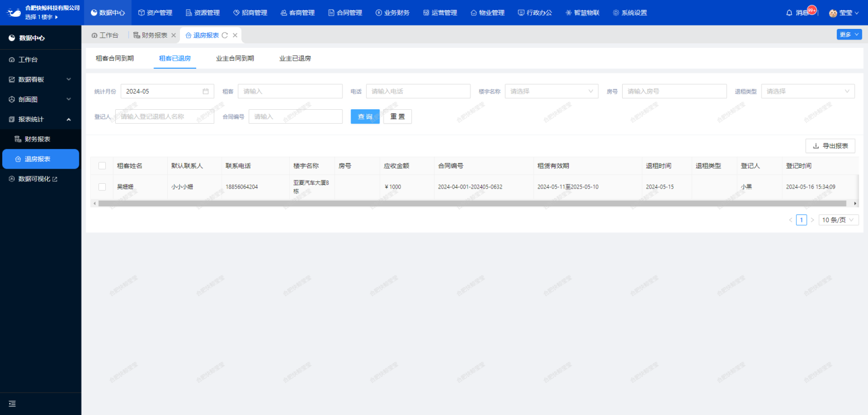Select 退房报表 in the sidebar
This screenshot has height=415, width=868.
(41, 159)
